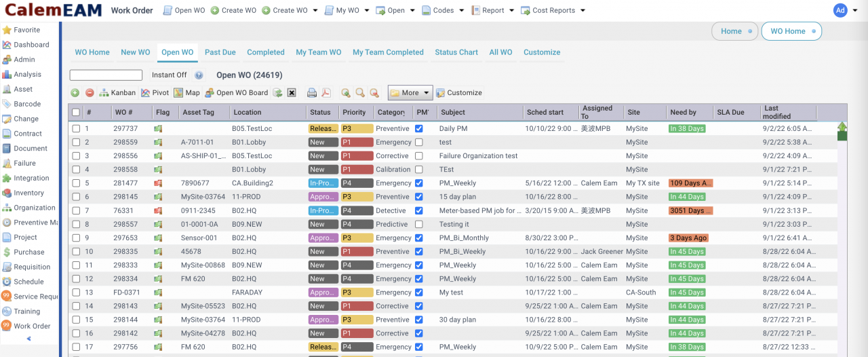Viewport: 868px width, 357px height.
Task: Collapse the sidebar with the blue arrow
Action: coord(28,339)
